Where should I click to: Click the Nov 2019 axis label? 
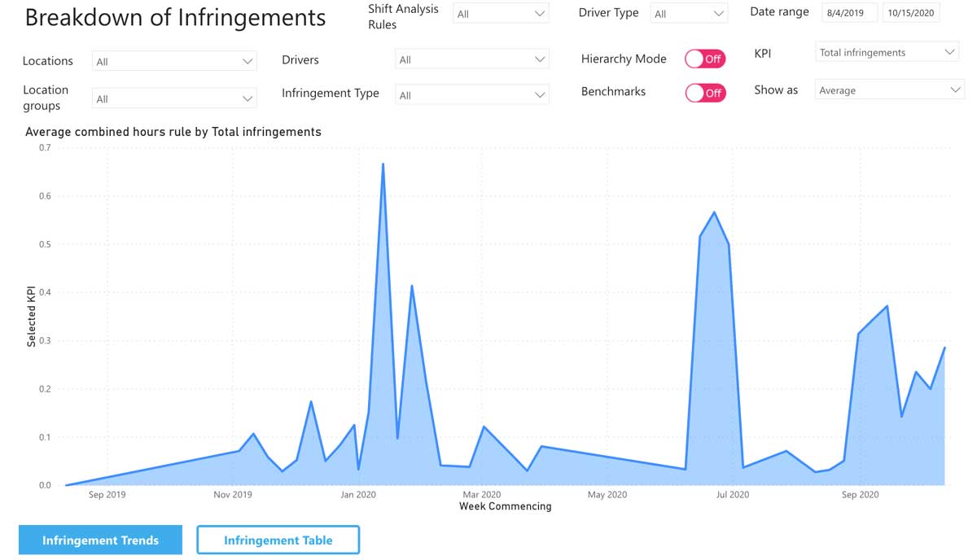(232, 494)
